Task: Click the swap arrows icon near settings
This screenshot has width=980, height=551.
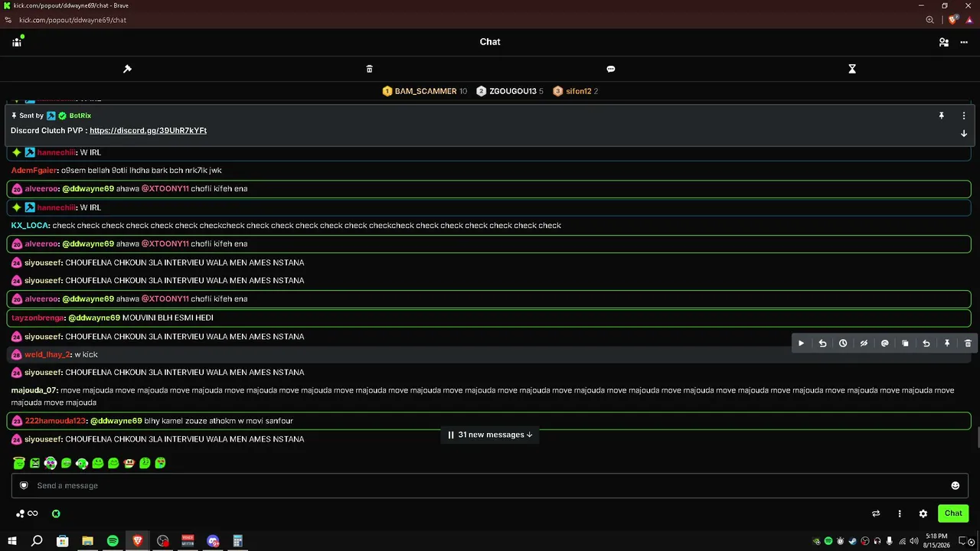Action: [x=876, y=514]
